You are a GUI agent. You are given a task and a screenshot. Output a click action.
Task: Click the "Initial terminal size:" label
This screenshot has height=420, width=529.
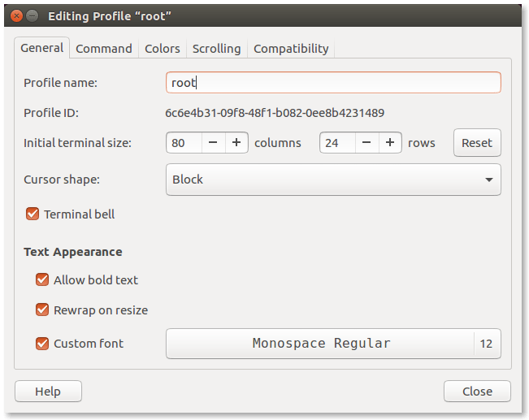(77, 143)
